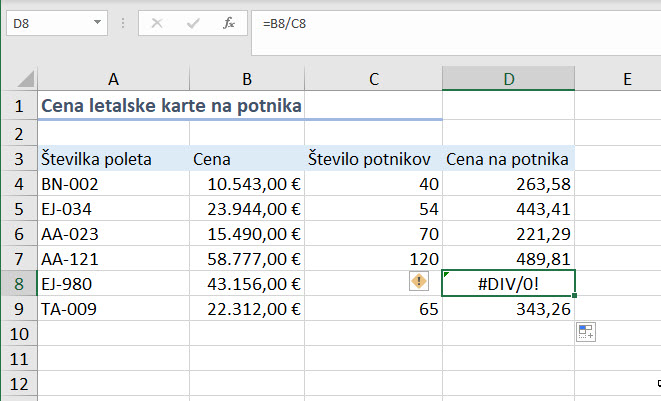Click header cell 'Cena na potnika'
Screen dimensions: 661x401
508,159
